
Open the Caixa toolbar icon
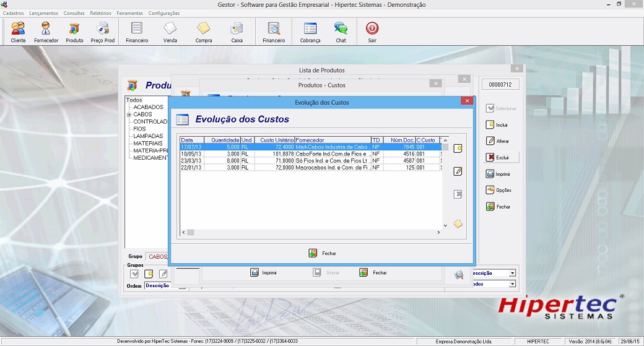point(237,32)
